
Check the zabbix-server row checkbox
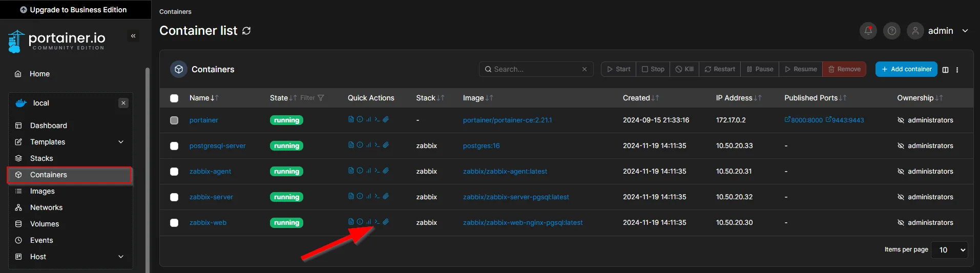click(174, 197)
